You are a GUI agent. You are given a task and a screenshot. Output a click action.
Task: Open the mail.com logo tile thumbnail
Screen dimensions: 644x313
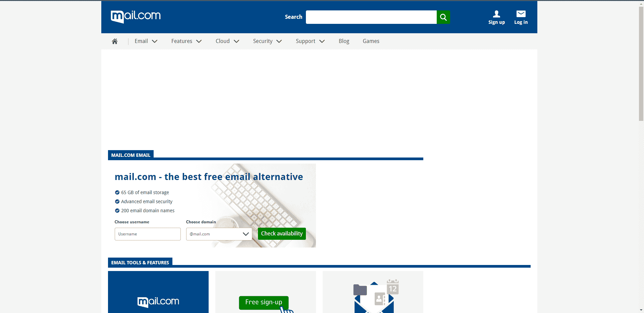coord(158,292)
